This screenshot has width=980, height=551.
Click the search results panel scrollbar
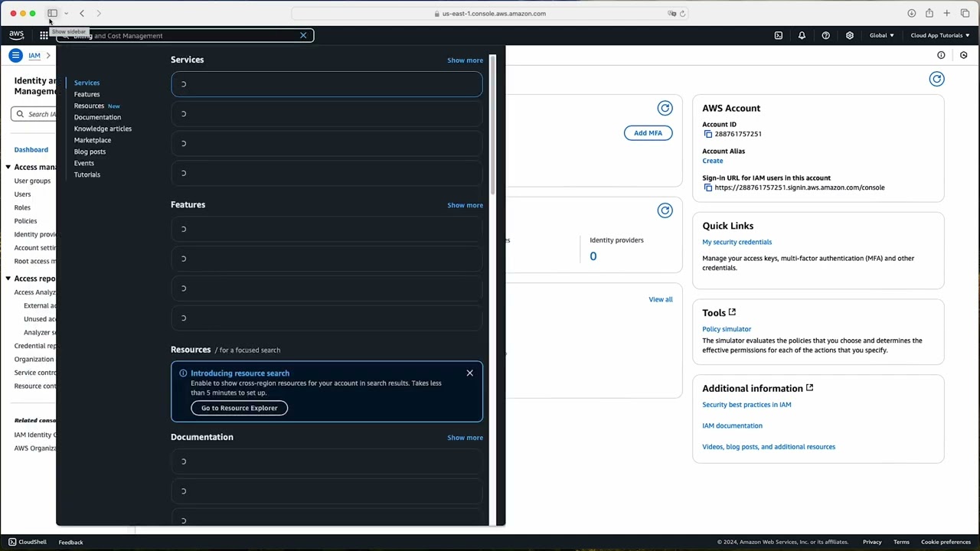[x=493, y=125]
